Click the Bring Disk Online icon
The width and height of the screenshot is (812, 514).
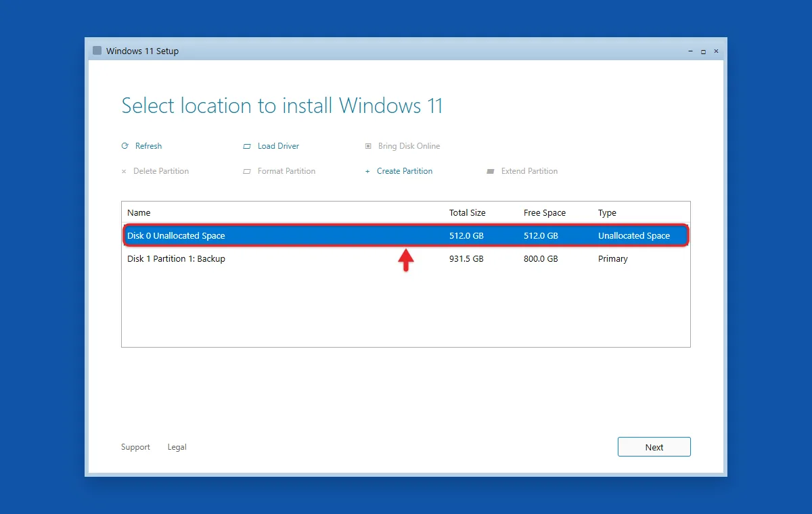[x=368, y=146]
